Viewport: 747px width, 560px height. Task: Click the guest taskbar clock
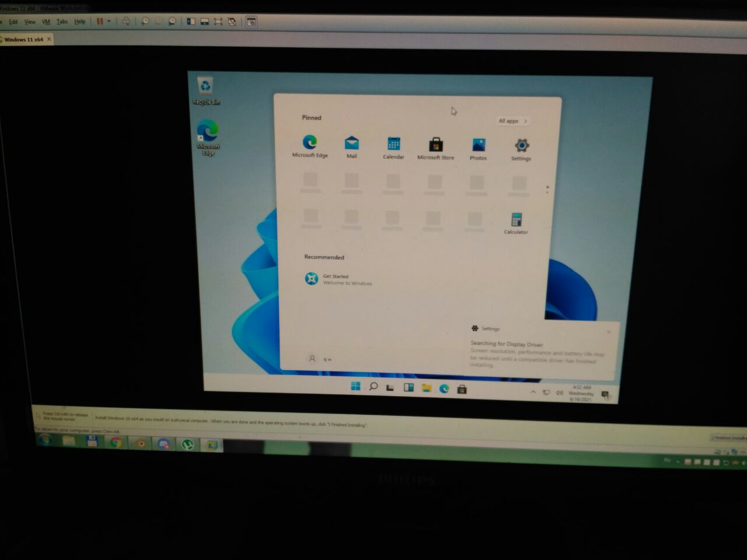pyautogui.click(x=581, y=393)
